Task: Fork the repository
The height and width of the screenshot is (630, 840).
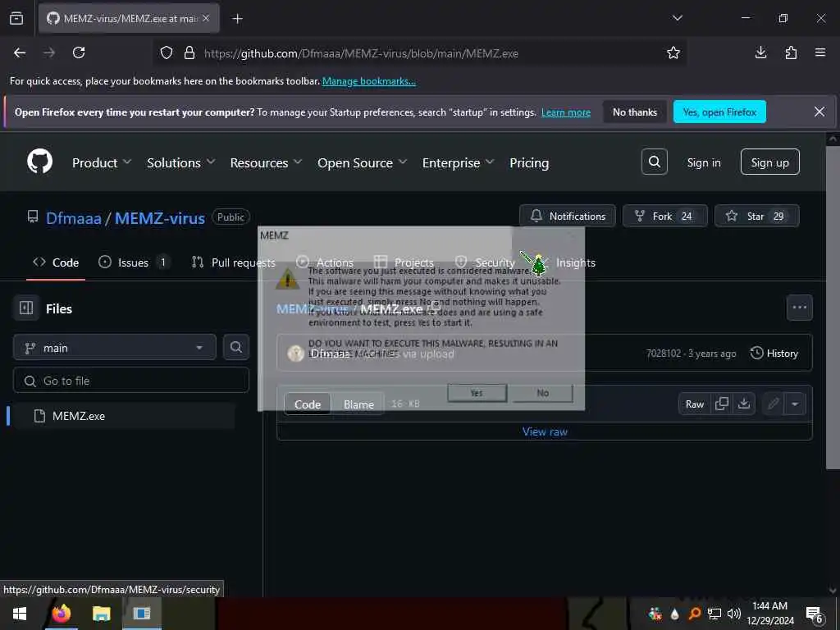Action: pyautogui.click(x=664, y=216)
